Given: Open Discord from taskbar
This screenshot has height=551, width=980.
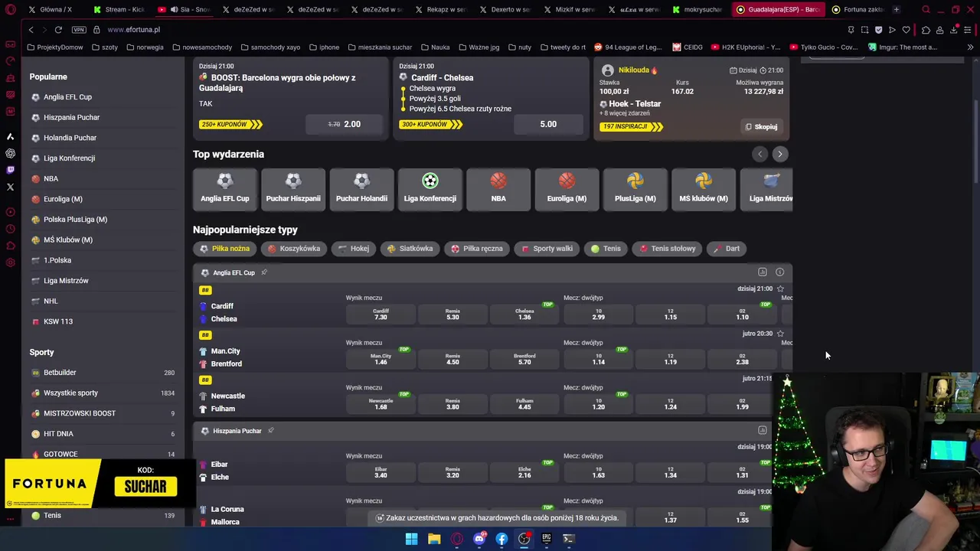Looking at the screenshot, I should tap(479, 539).
